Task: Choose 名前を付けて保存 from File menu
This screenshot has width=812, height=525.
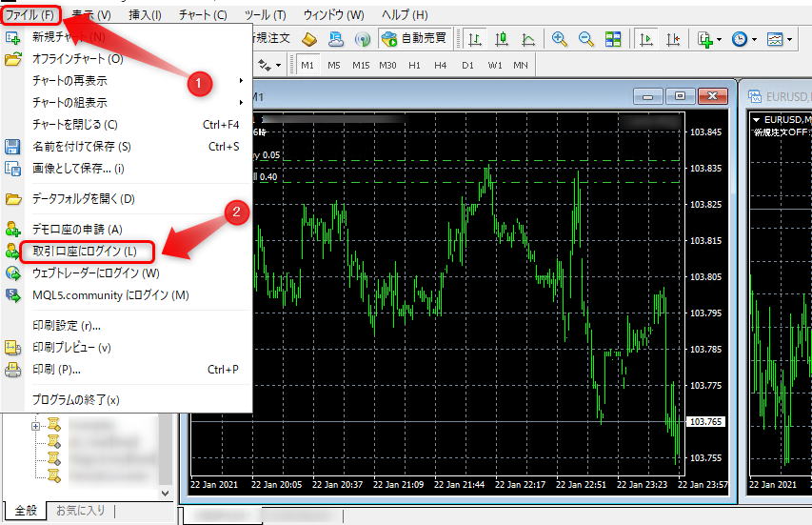Action: point(81,147)
